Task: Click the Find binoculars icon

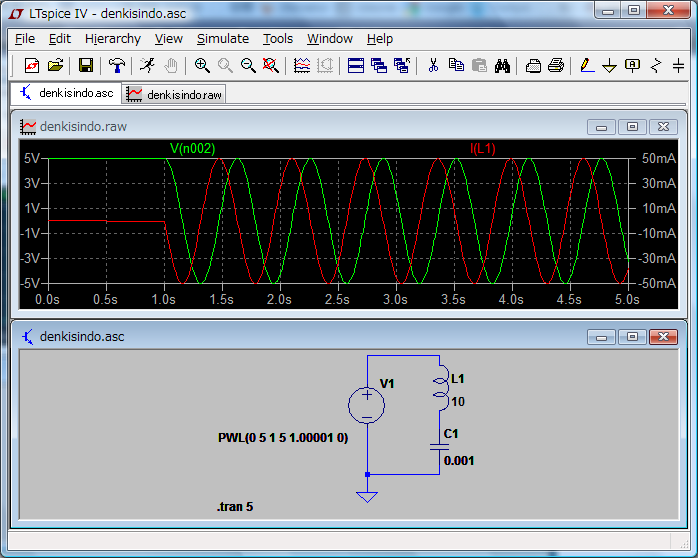Action: [x=503, y=66]
